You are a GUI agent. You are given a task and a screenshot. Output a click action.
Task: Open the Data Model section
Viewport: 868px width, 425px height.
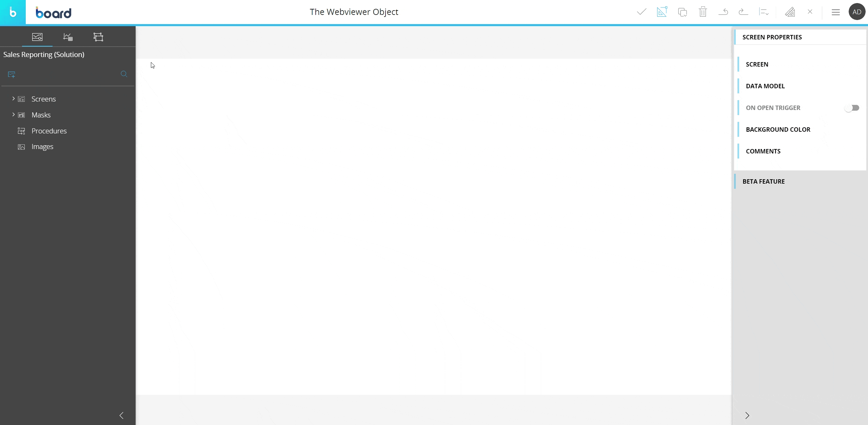[765, 86]
